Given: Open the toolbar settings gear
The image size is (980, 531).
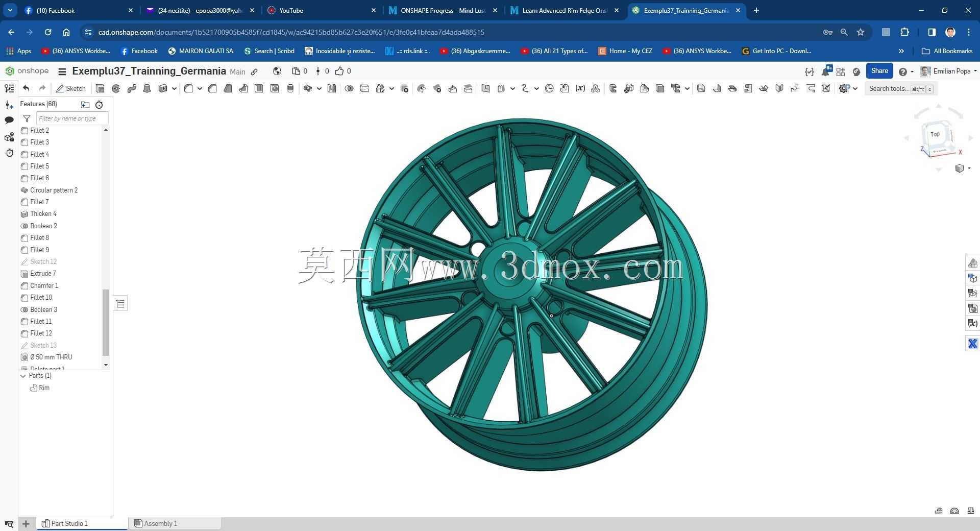Looking at the screenshot, I should point(844,88).
